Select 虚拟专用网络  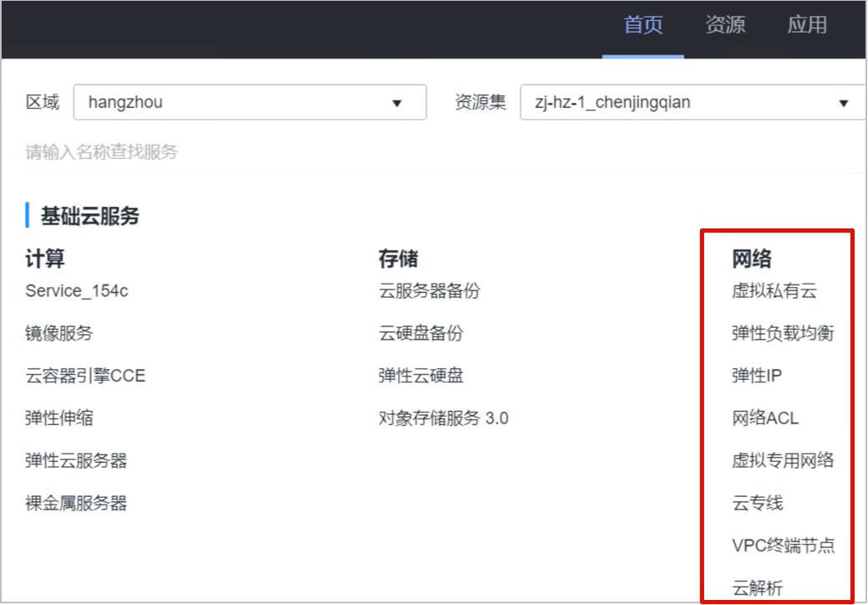[x=783, y=460]
